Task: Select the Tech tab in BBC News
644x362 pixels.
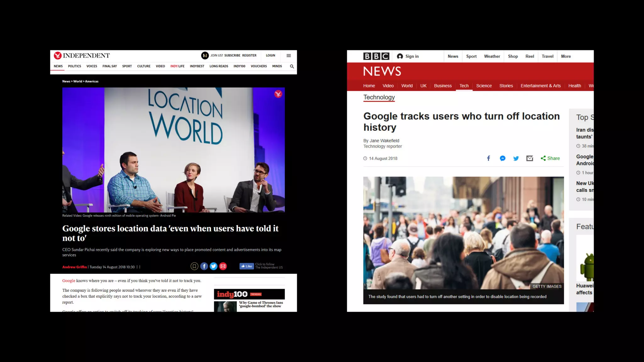Action: click(x=464, y=86)
